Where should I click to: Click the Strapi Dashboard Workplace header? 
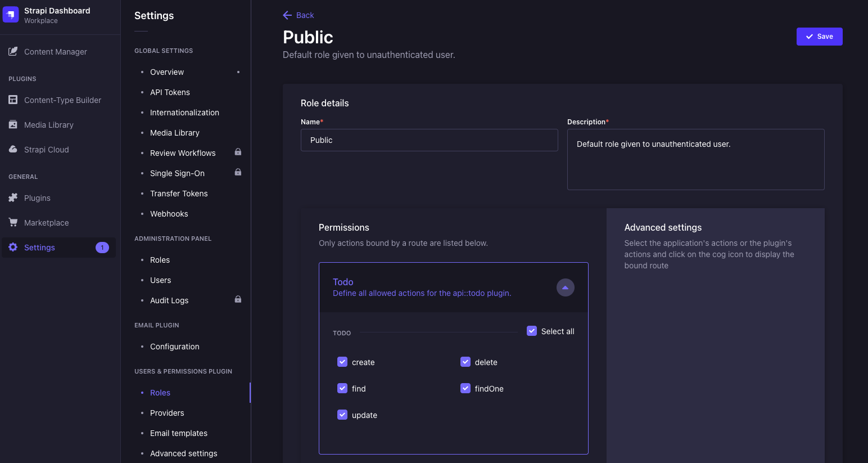pos(57,15)
